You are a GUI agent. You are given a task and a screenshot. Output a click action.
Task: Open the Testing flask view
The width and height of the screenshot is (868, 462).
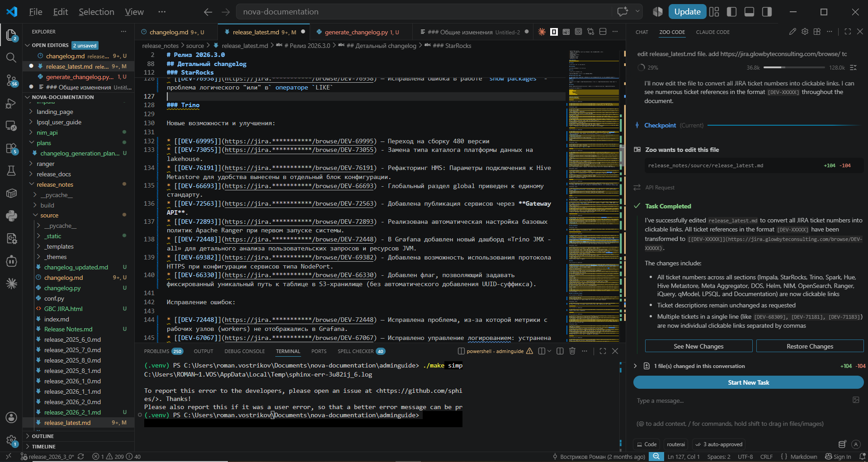(x=11, y=171)
